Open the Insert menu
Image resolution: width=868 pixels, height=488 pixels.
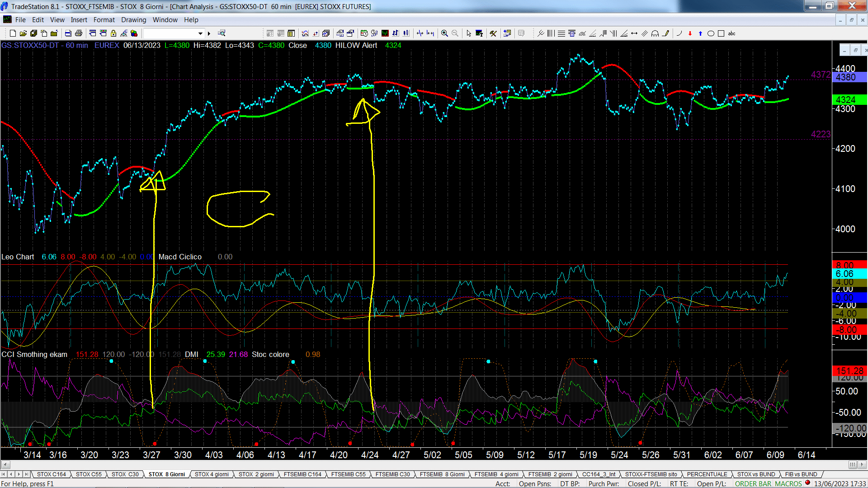click(79, 20)
